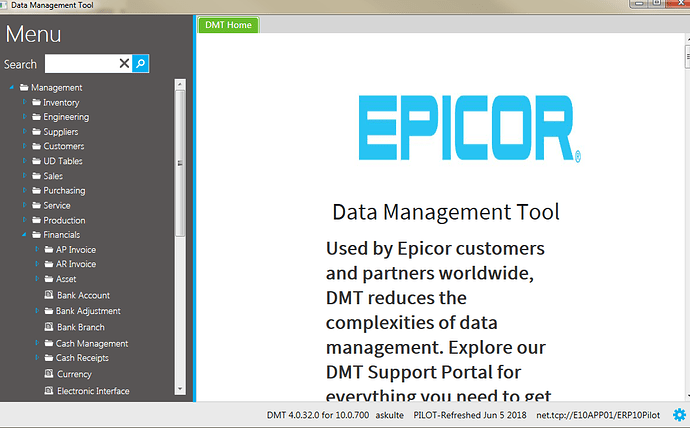Click the Service folder icon

37,205
